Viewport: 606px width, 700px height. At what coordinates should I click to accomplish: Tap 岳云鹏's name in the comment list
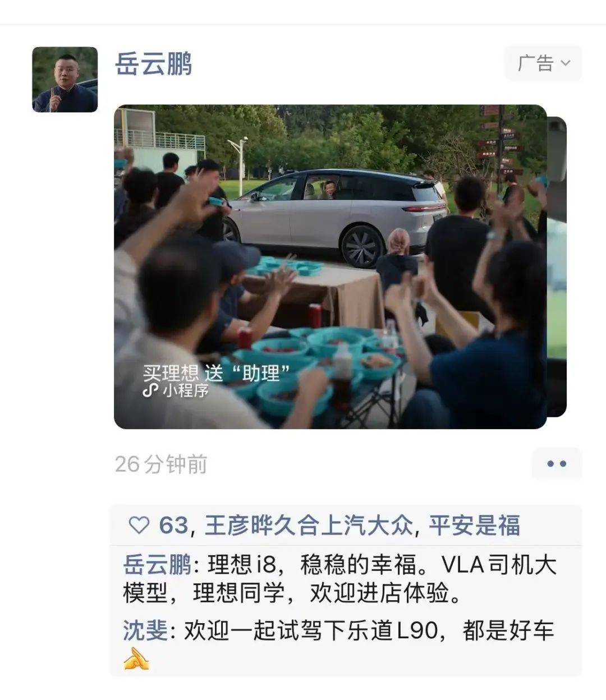point(158,565)
